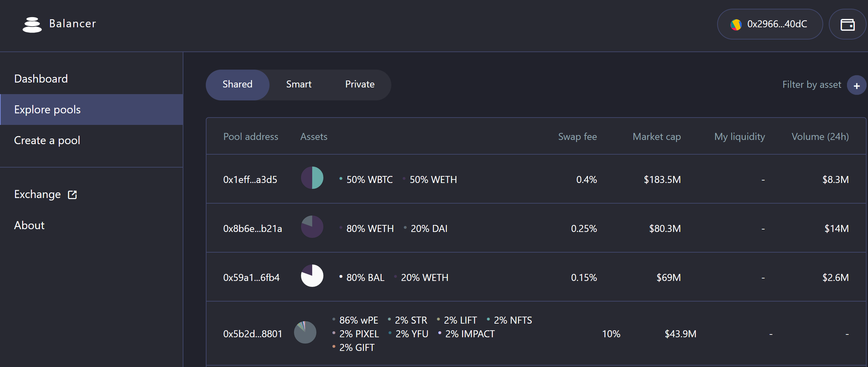Click the $43.9M market cap value
Screen dimensions: 868x367
(681, 334)
